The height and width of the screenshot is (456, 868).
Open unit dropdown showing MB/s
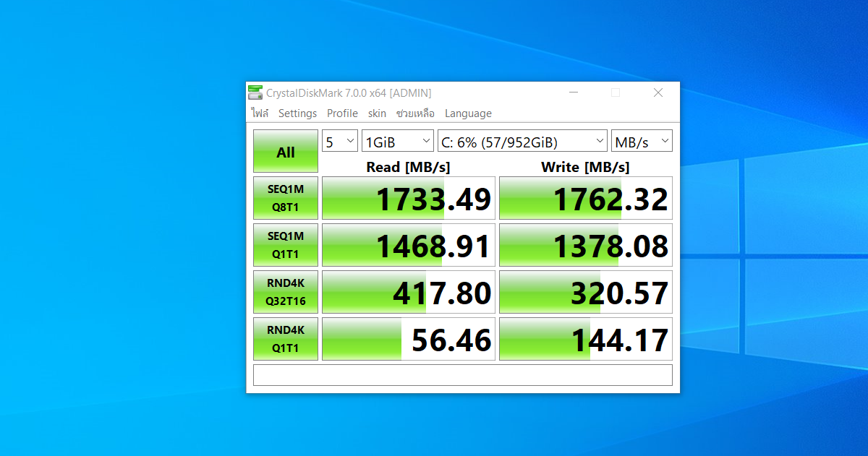click(642, 141)
